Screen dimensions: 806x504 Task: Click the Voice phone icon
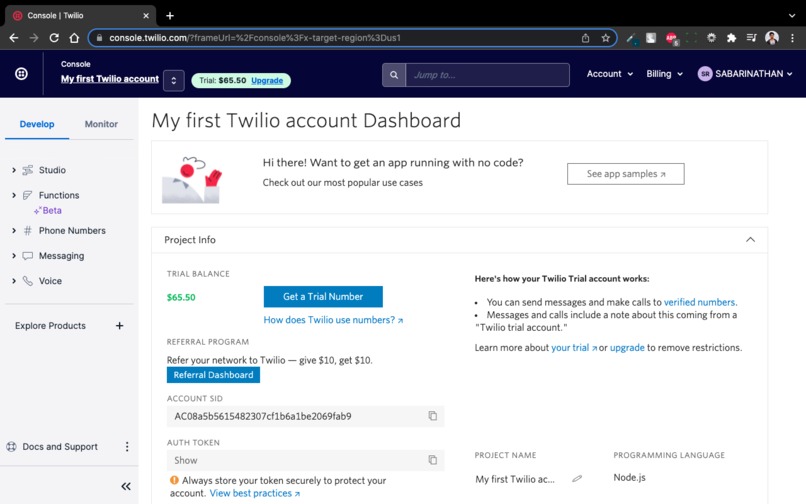[28, 281]
